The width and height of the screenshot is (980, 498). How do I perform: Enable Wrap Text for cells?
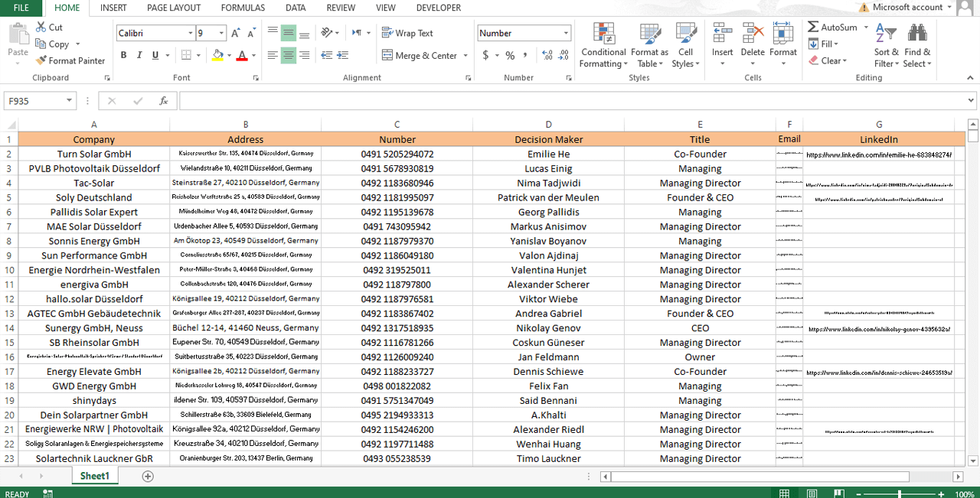click(x=407, y=33)
